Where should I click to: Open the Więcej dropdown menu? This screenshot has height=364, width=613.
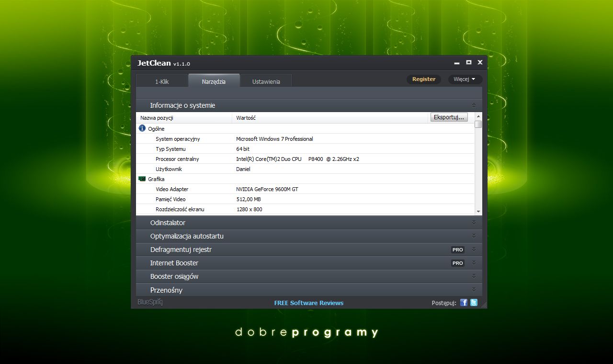tap(465, 79)
